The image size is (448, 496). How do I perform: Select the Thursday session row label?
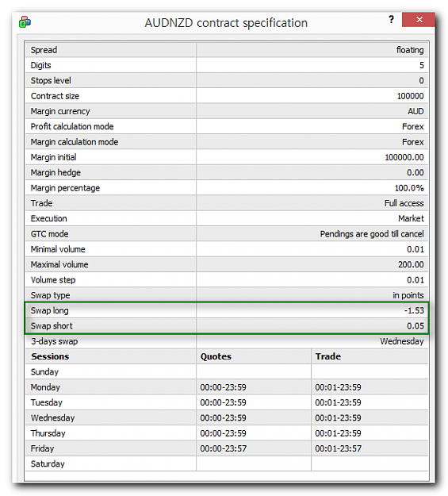pos(48,433)
